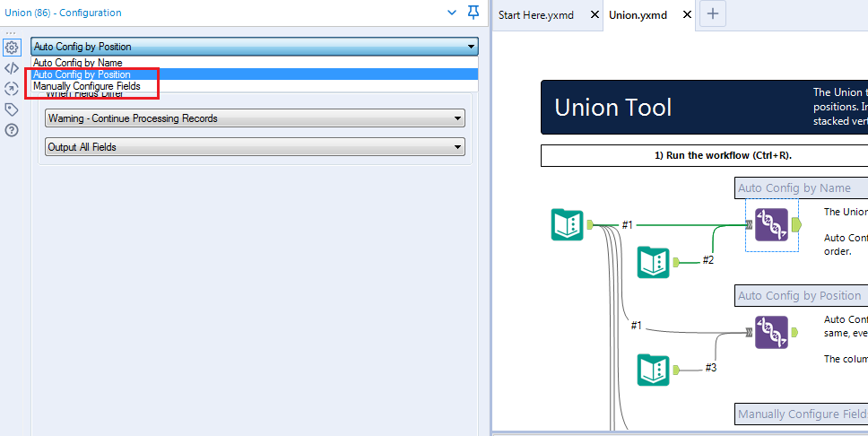Image resolution: width=868 pixels, height=436 pixels.
Task: Select the green #2 connection label
Action: click(708, 260)
